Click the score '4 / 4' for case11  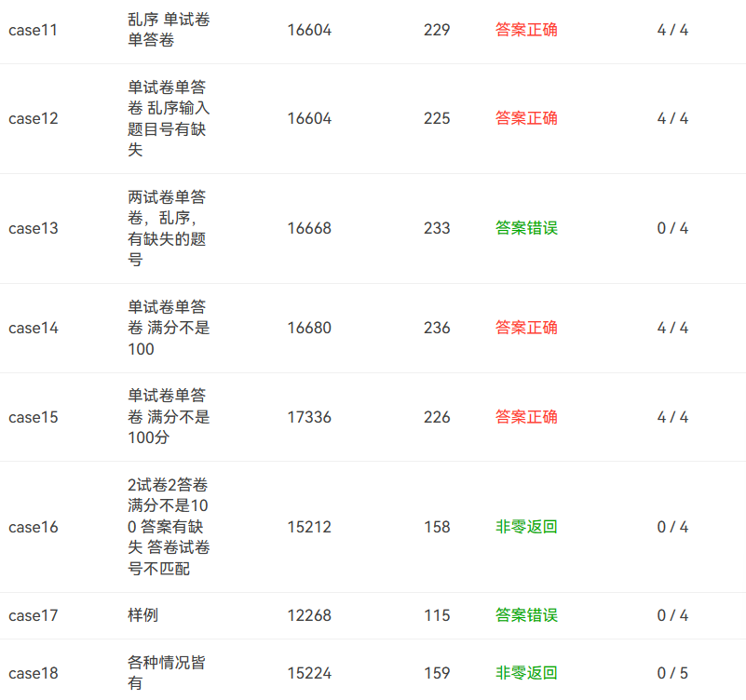point(672,30)
